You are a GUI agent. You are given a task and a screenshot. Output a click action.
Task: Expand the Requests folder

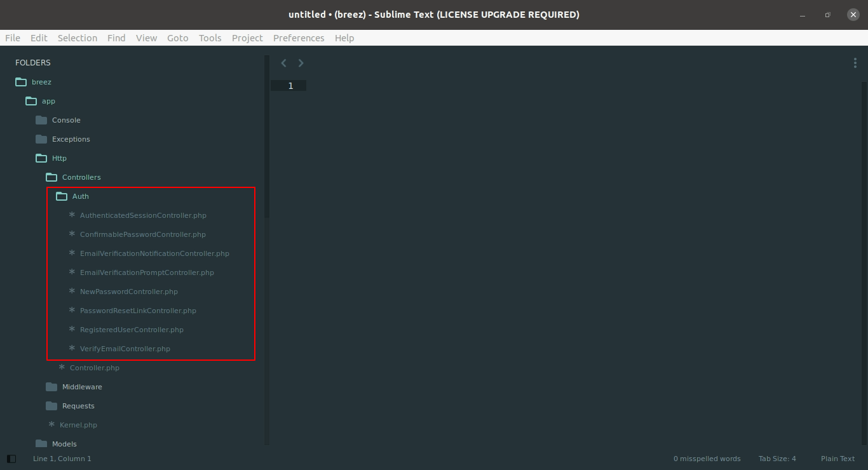coord(51,406)
